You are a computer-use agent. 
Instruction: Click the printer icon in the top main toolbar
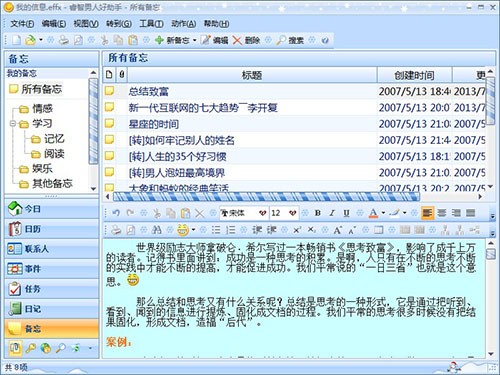pyautogui.click(x=63, y=40)
